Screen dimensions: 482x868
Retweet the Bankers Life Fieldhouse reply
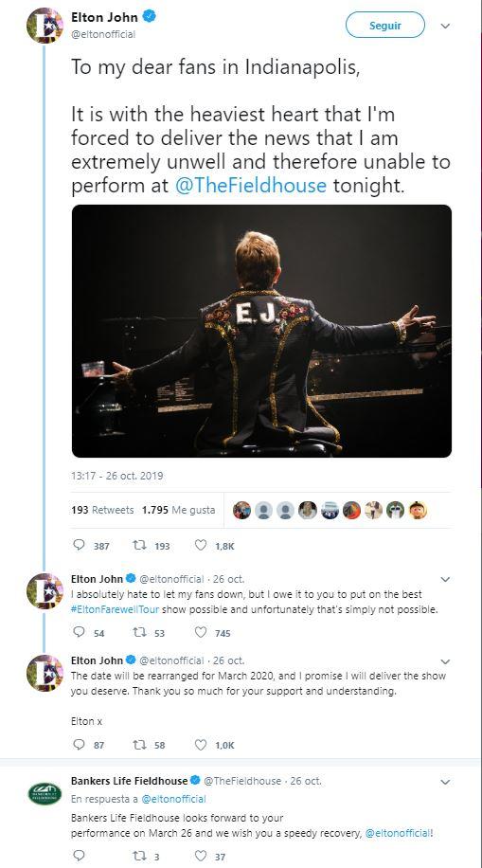point(139,856)
